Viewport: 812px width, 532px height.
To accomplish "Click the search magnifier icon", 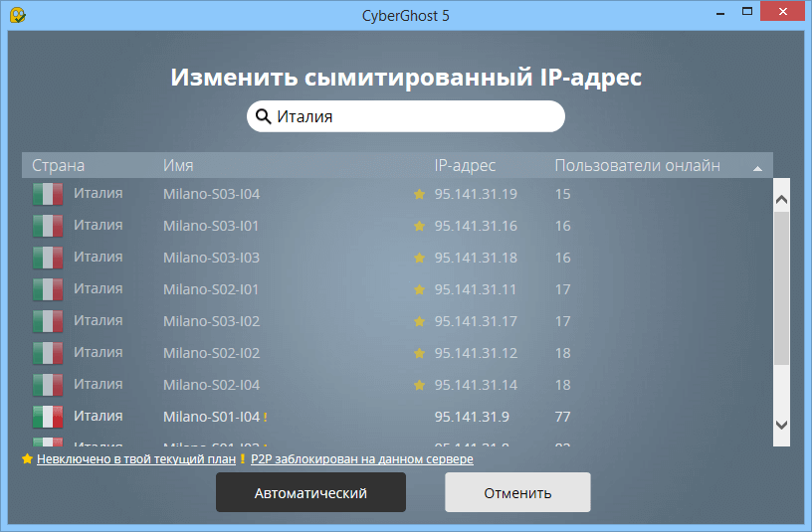I will [264, 116].
